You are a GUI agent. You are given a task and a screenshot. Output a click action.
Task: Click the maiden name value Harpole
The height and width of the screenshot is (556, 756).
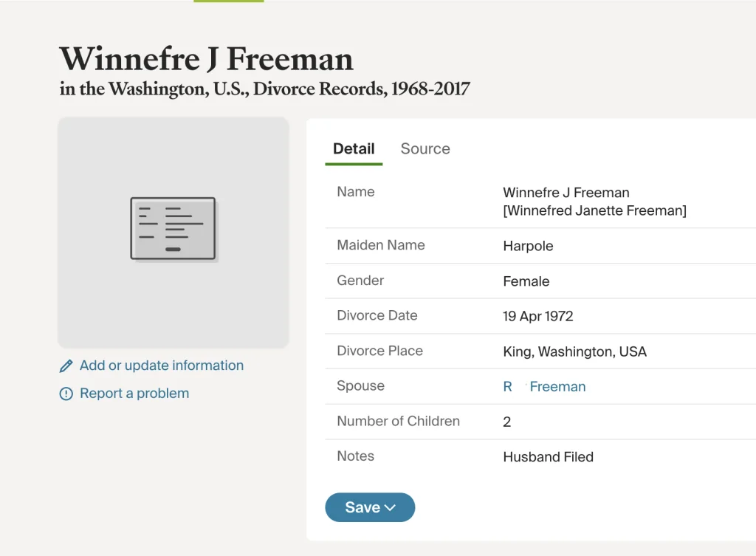click(x=528, y=246)
